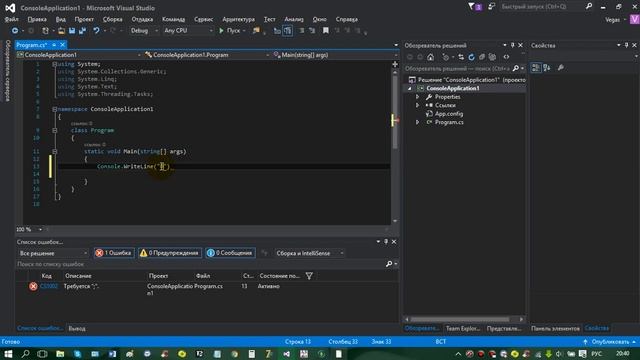The width and height of the screenshot is (640, 360).
Task: Switch to the Панель элементов tab
Action: [555, 329]
